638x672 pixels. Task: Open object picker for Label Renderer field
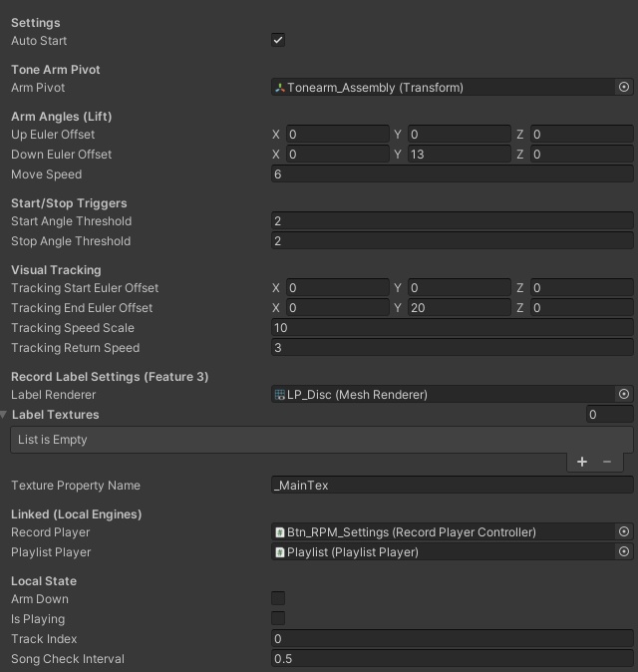pyautogui.click(x=624, y=395)
